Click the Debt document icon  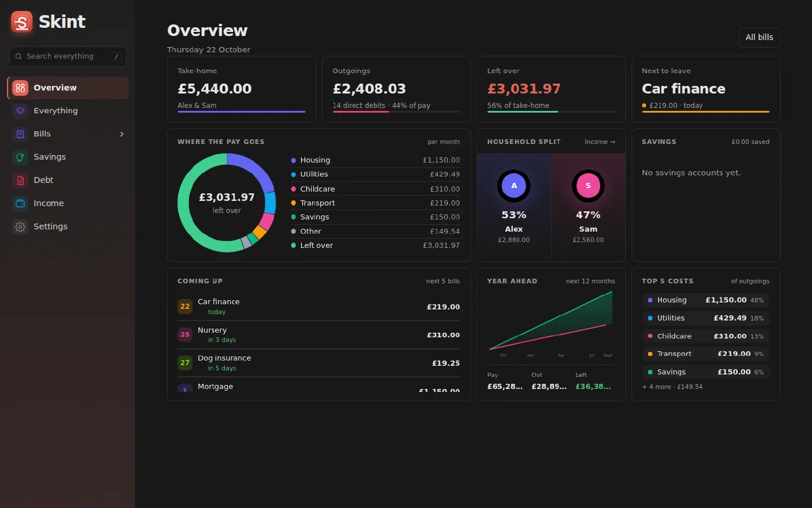[20, 181]
